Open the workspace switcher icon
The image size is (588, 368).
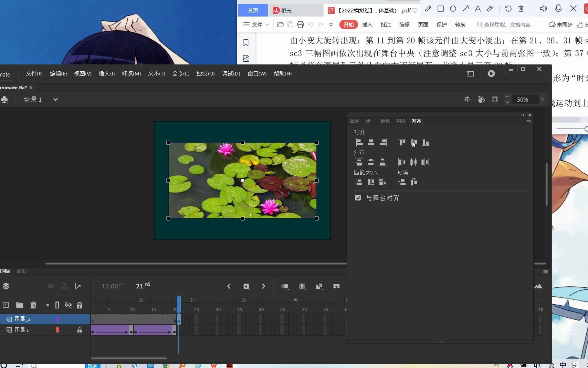(x=470, y=74)
